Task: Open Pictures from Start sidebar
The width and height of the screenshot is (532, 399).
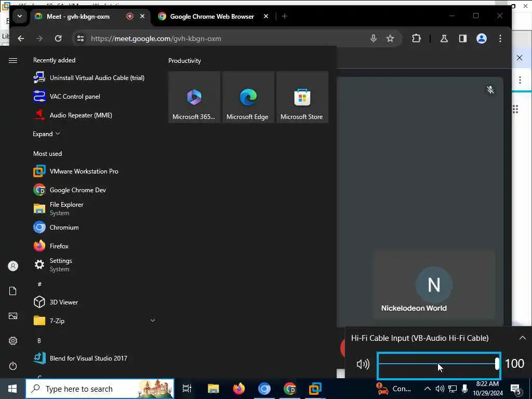Action: [x=13, y=316]
